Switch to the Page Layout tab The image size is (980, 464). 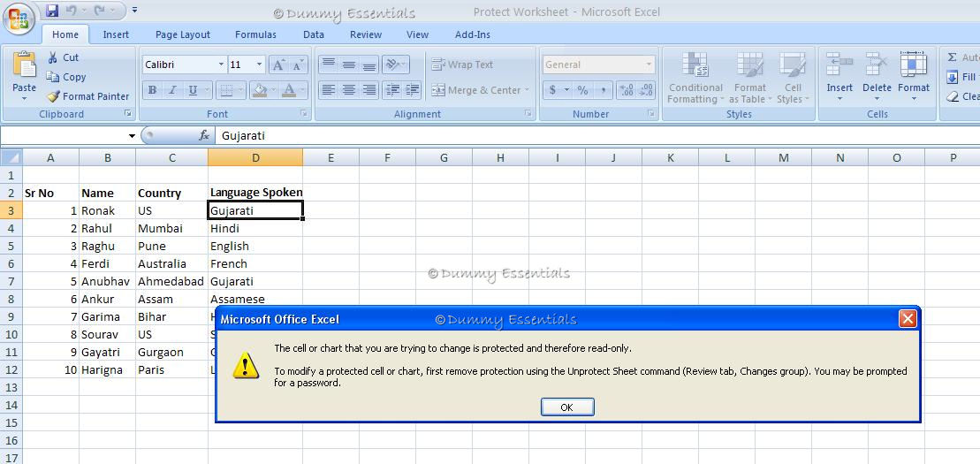tap(183, 35)
